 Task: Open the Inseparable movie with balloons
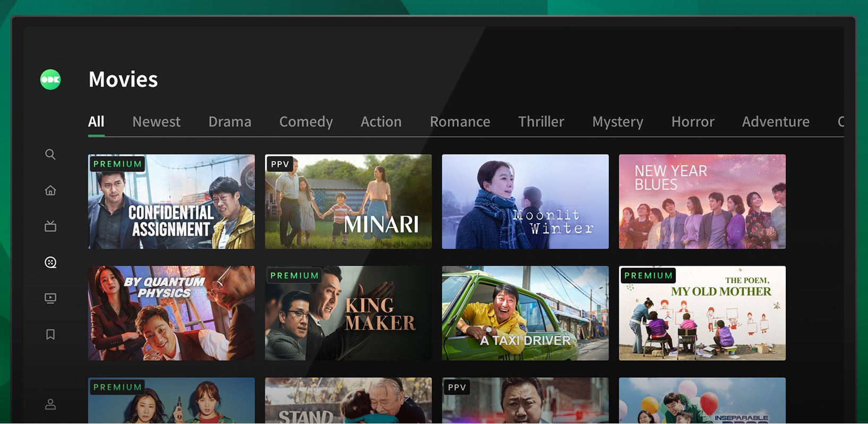click(702, 401)
